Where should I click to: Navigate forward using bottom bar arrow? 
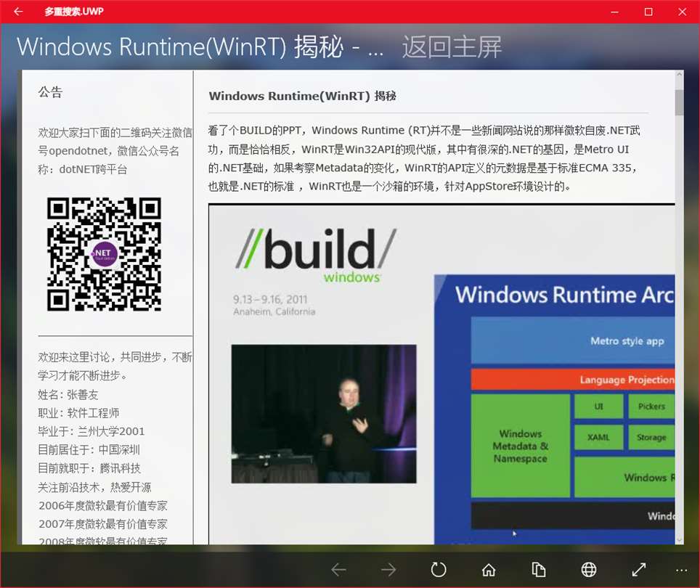[388, 569]
